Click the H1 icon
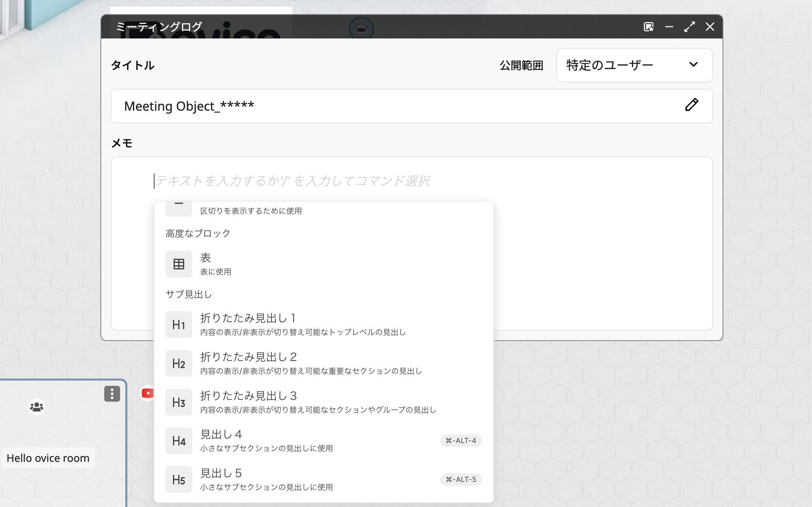Viewport: 812px width, 507px height. 179,325
